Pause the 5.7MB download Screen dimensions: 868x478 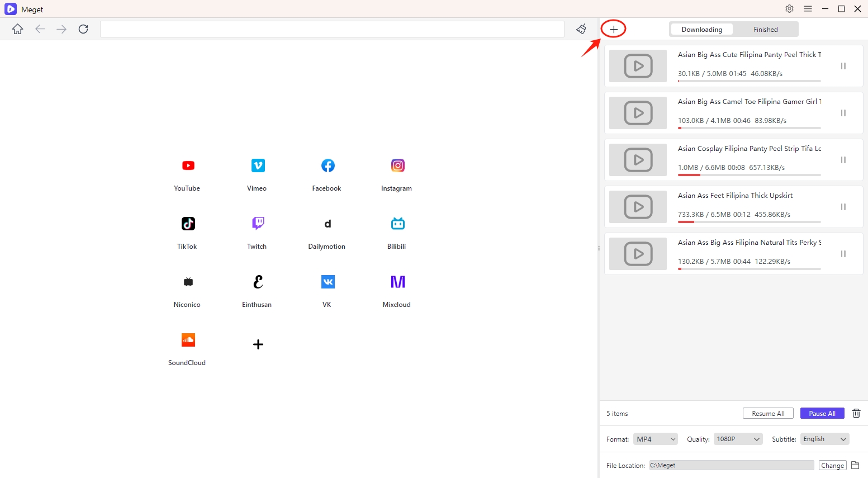tap(843, 254)
